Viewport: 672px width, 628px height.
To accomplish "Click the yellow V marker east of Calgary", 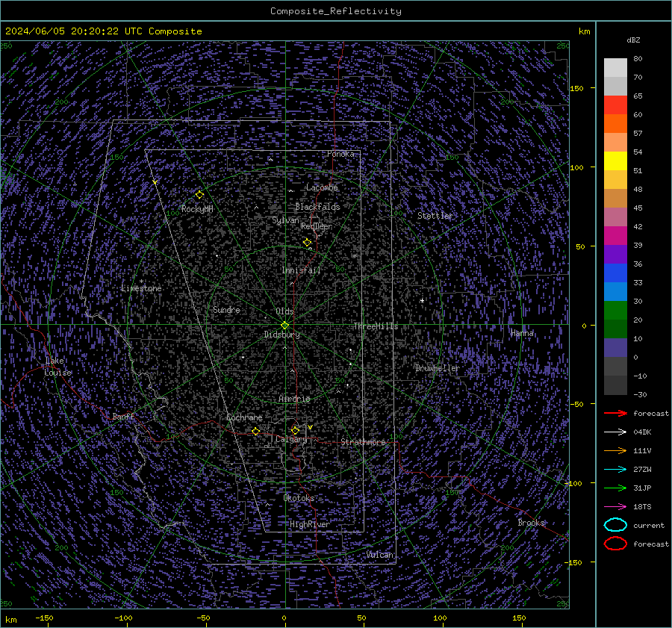I will click(310, 427).
